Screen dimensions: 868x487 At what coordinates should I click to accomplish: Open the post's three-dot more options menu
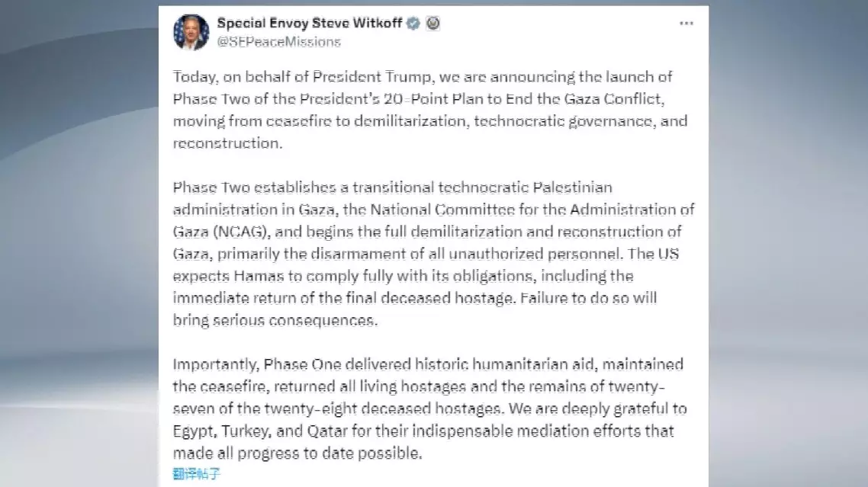(686, 24)
